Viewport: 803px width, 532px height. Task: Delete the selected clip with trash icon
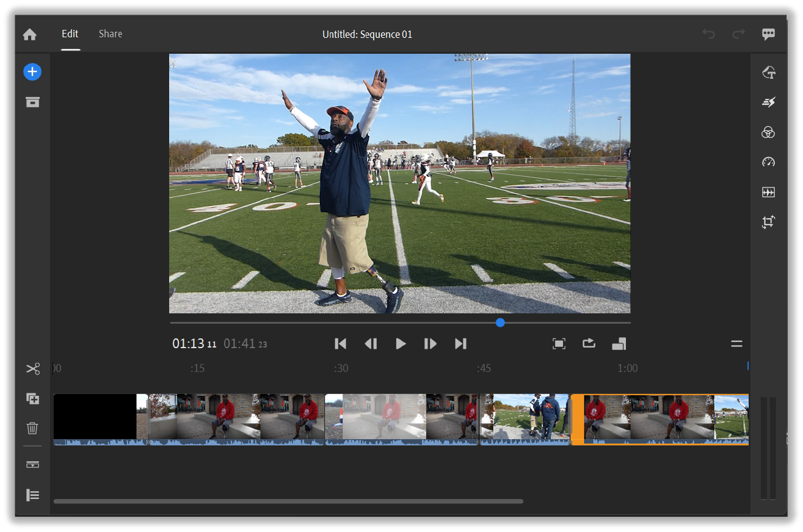pyautogui.click(x=33, y=428)
